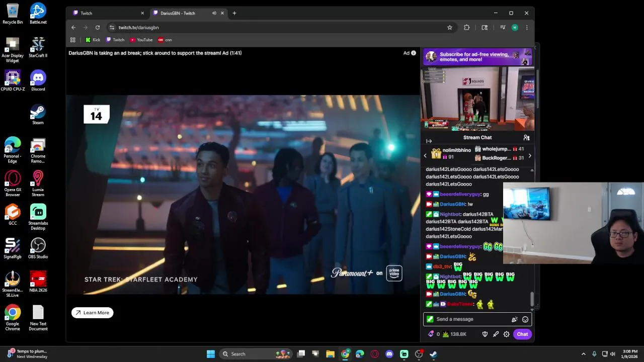Click the chat identity badge in message box

click(x=430, y=319)
